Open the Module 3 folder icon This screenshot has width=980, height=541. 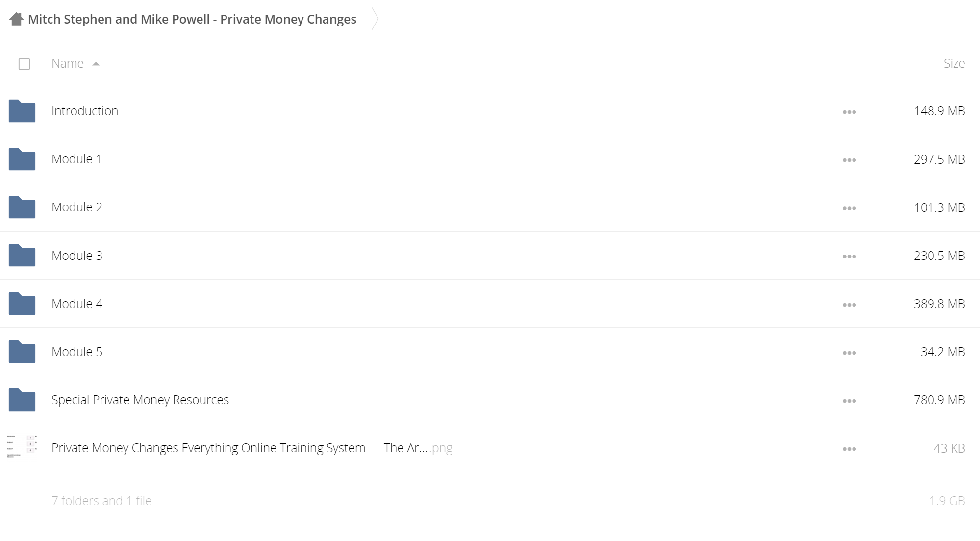point(22,255)
